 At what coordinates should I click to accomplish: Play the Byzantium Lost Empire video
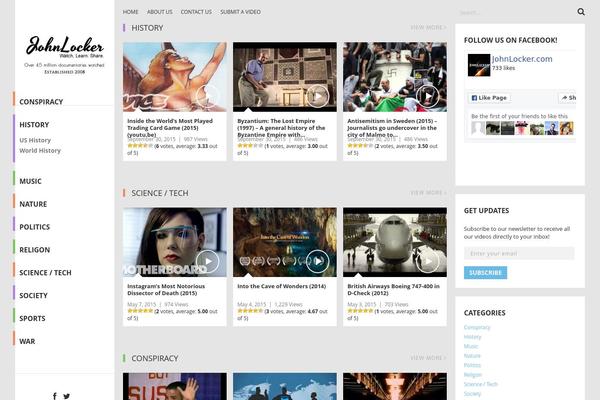(318, 96)
